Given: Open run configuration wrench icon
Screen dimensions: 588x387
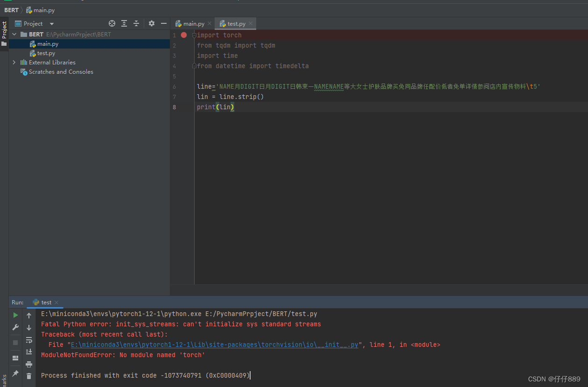Looking at the screenshot, I should point(15,327).
